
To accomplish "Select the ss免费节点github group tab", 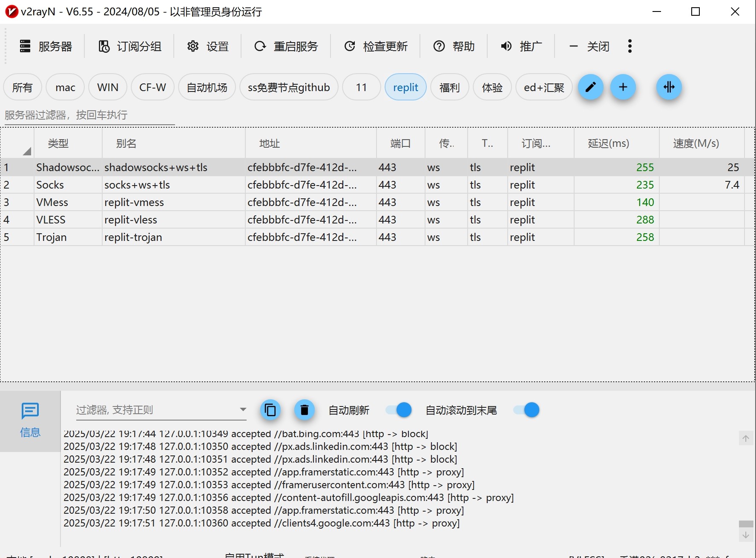I will tap(289, 87).
